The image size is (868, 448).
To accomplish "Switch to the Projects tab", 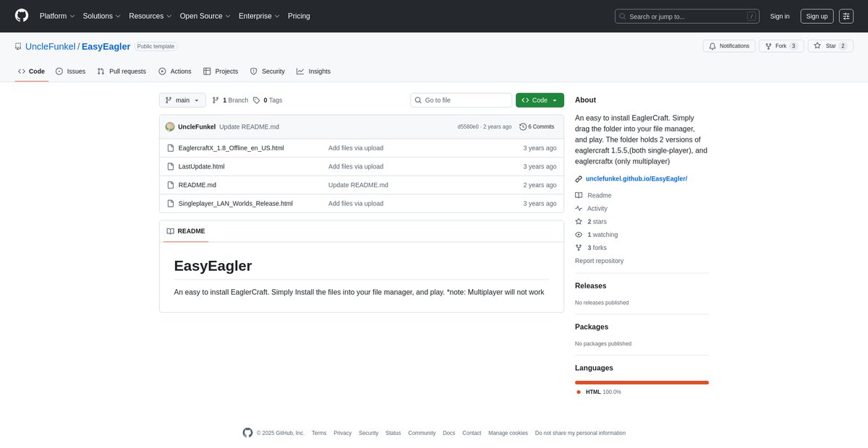I will click(x=221, y=72).
